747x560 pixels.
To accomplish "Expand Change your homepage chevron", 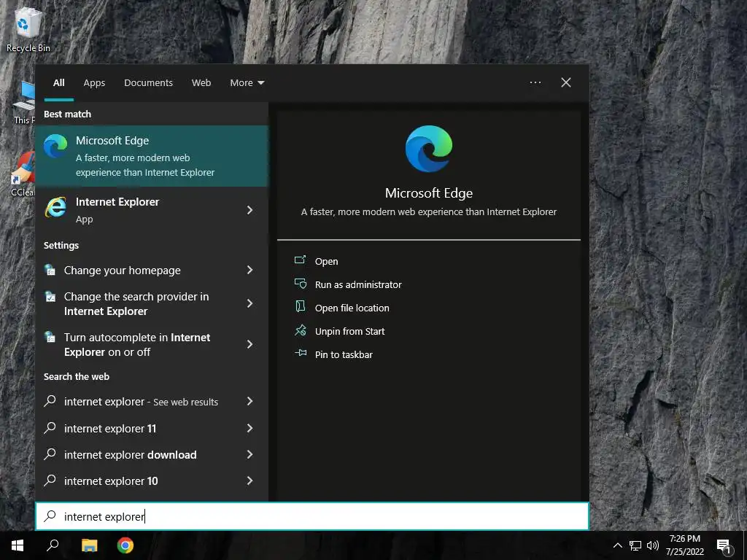I will pyautogui.click(x=249, y=270).
